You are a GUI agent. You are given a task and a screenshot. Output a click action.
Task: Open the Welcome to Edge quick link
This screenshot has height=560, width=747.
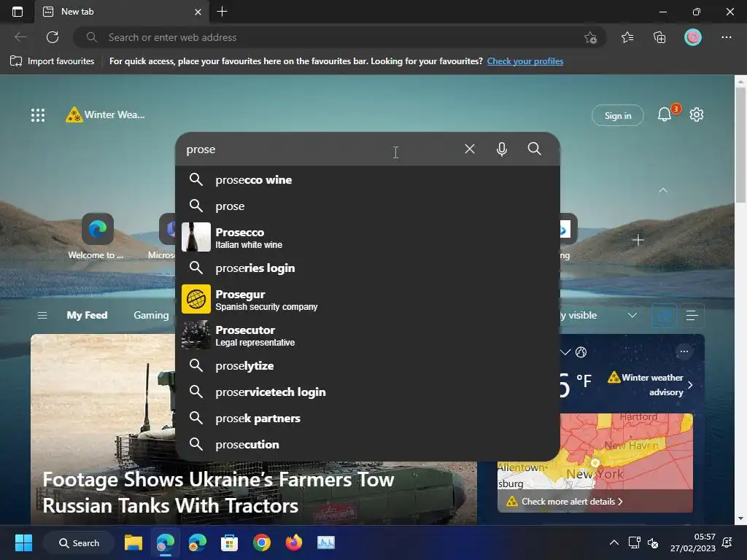pyautogui.click(x=97, y=237)
